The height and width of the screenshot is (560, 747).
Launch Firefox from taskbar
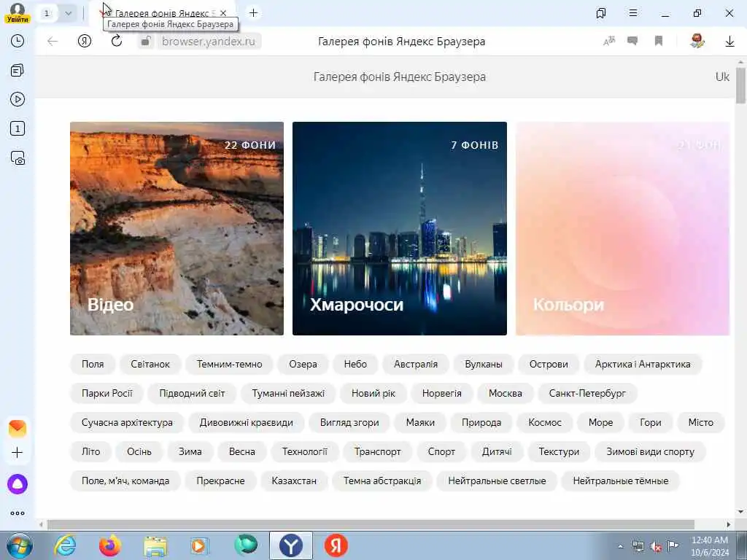[x=110, y=545]
